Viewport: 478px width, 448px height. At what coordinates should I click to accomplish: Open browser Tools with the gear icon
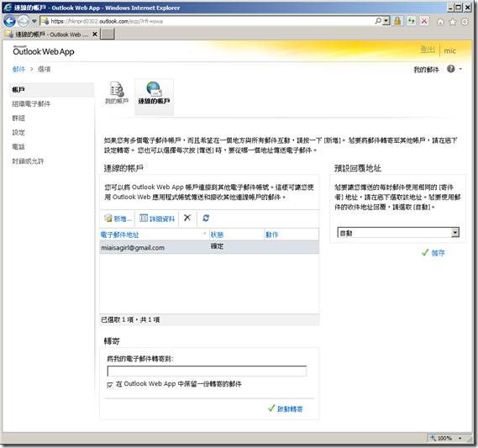tap(465, 22)
